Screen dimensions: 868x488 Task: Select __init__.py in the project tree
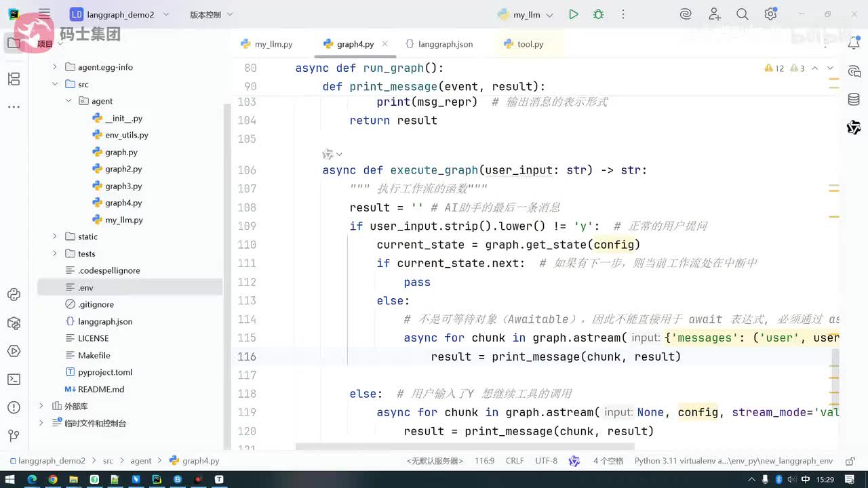[123, 118]
